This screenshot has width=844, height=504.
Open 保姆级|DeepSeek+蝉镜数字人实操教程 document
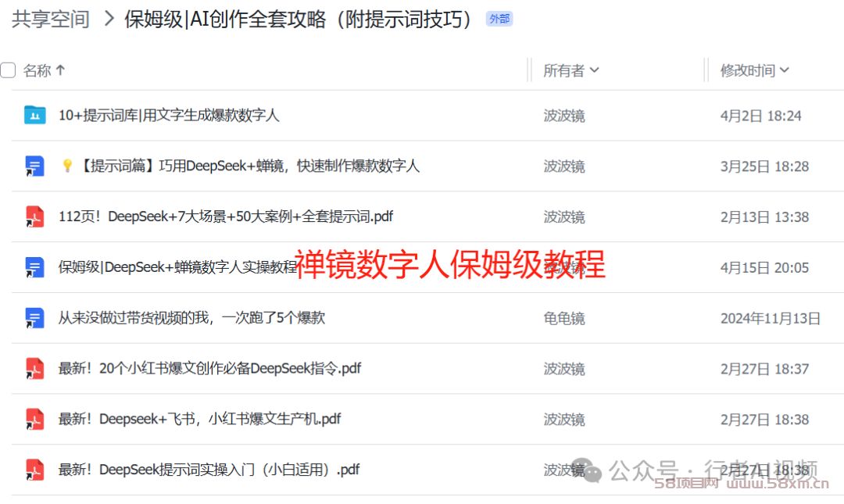click(177, 267)
